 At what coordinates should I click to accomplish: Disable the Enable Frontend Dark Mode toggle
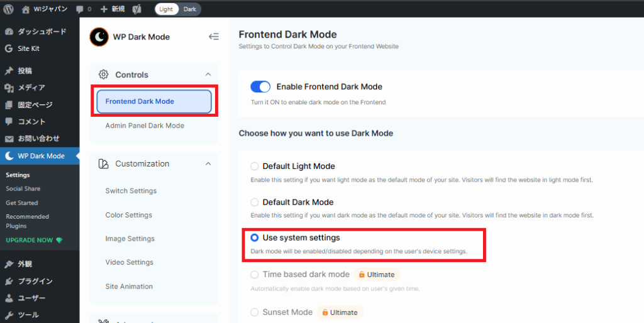(x=260, y=87)
